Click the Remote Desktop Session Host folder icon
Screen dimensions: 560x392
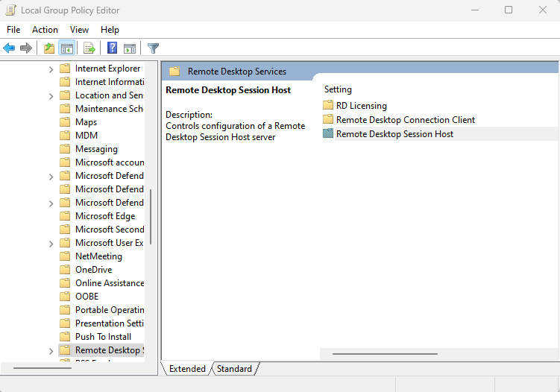(328, 133)
